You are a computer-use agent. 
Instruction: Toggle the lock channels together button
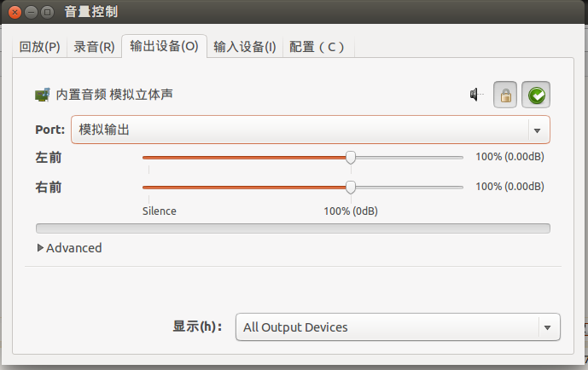[505, 95]
